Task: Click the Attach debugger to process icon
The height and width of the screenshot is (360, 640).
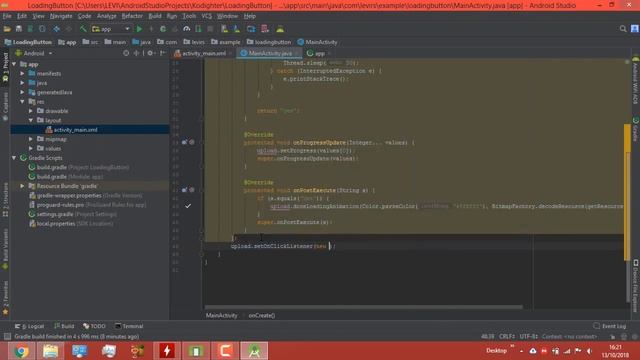Action: tap(198, 29)
